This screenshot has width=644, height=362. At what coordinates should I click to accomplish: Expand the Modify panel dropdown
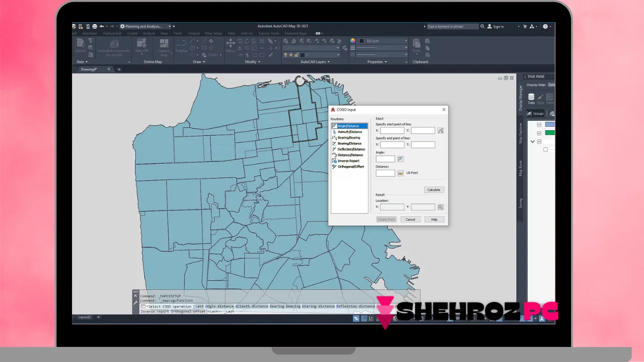coord(253,62)
